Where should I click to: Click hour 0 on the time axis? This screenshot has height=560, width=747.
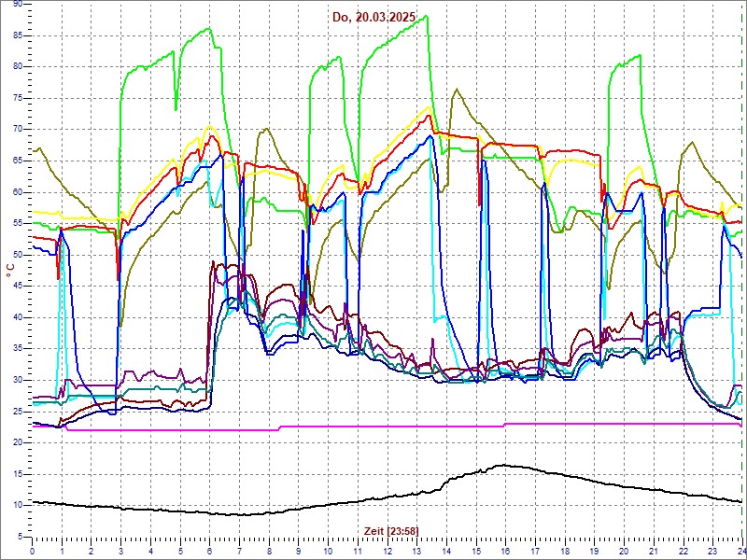pos(32,551)
